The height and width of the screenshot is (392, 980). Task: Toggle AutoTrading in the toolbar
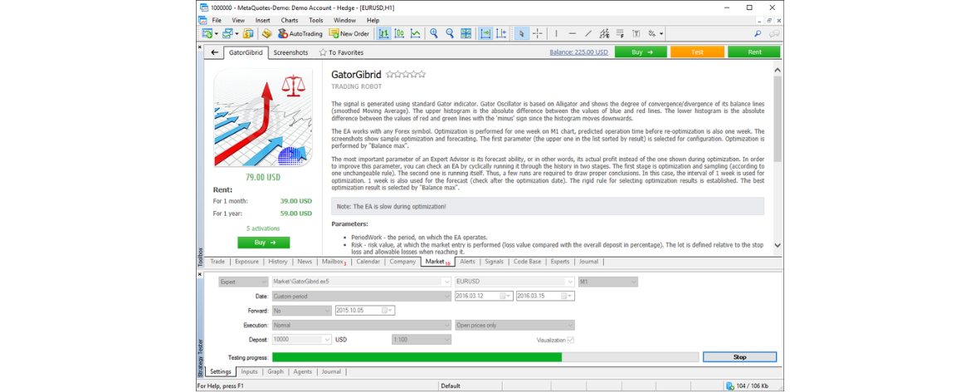pyautogui.click(x=300, y=34)
